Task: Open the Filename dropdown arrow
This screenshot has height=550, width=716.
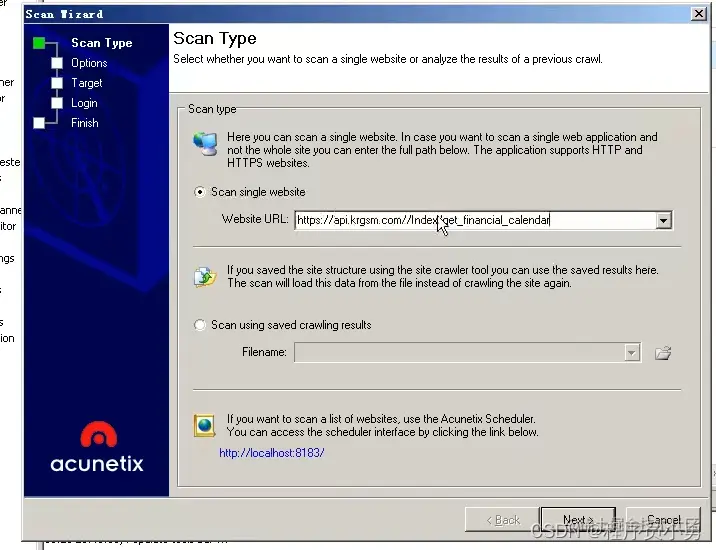Action: point(632,353)
